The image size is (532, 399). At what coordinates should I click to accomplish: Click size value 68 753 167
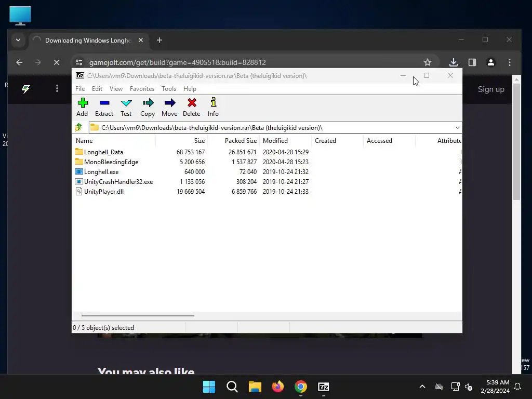tap(191, 152)
